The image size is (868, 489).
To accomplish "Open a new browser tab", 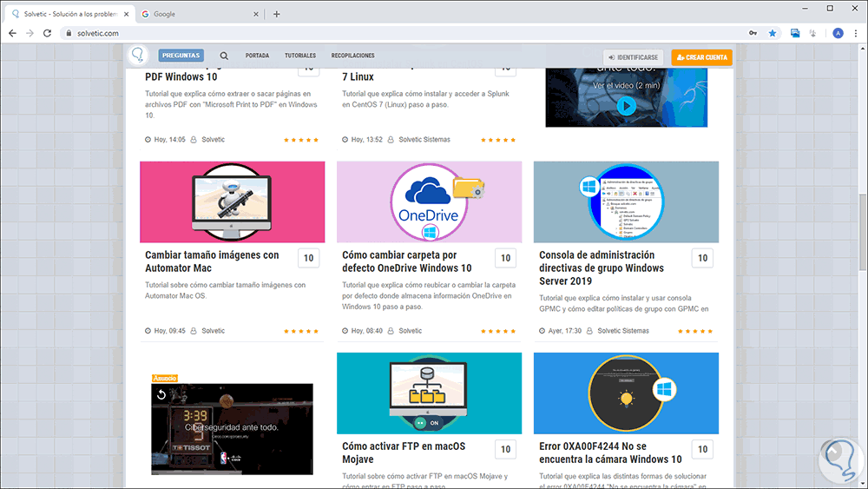I will click(277, 14).
